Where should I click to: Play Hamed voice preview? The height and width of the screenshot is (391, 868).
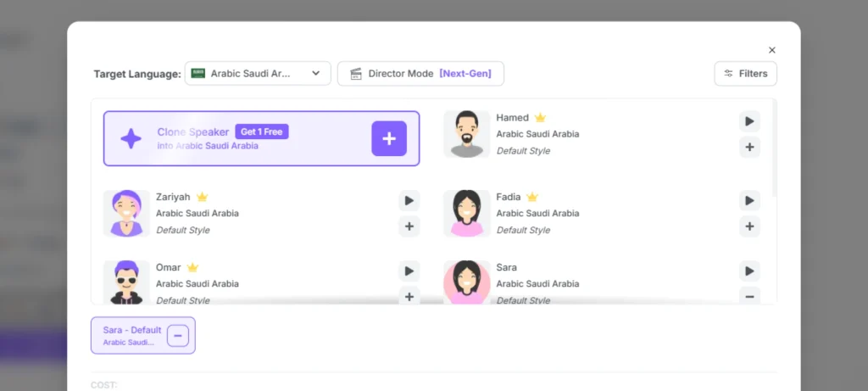[749, 121]
